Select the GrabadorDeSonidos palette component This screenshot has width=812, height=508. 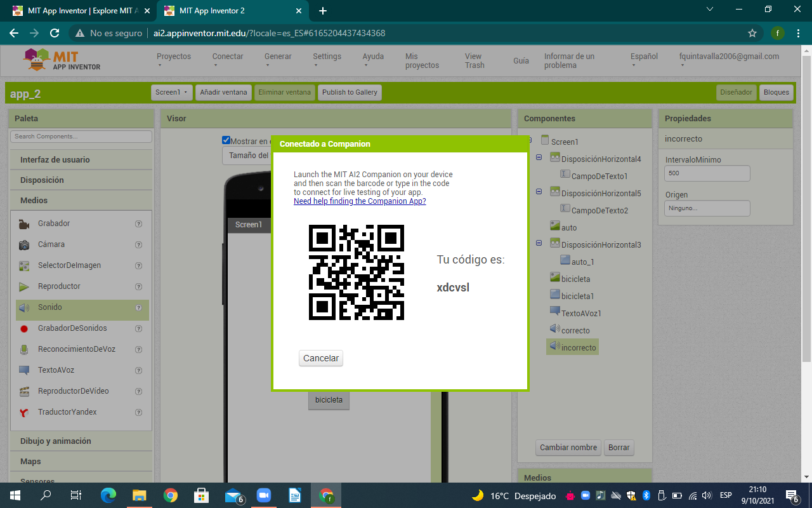72,328
